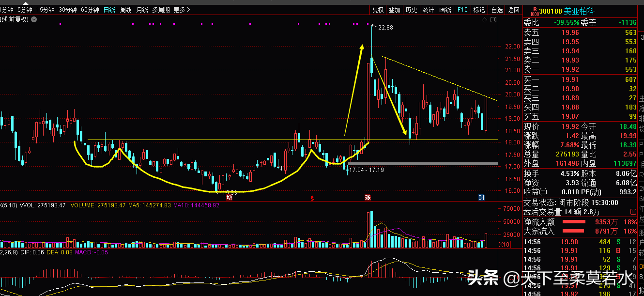This screenshot has width=644, height=296.
Task: Open the 历史 history button
Action: (x=411, y=10)
